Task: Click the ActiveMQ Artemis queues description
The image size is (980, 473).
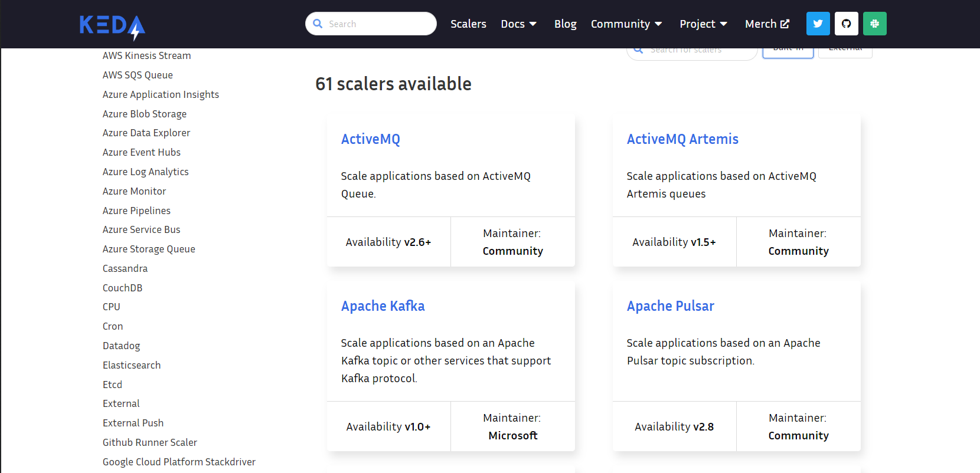Action: pos(721,185)
